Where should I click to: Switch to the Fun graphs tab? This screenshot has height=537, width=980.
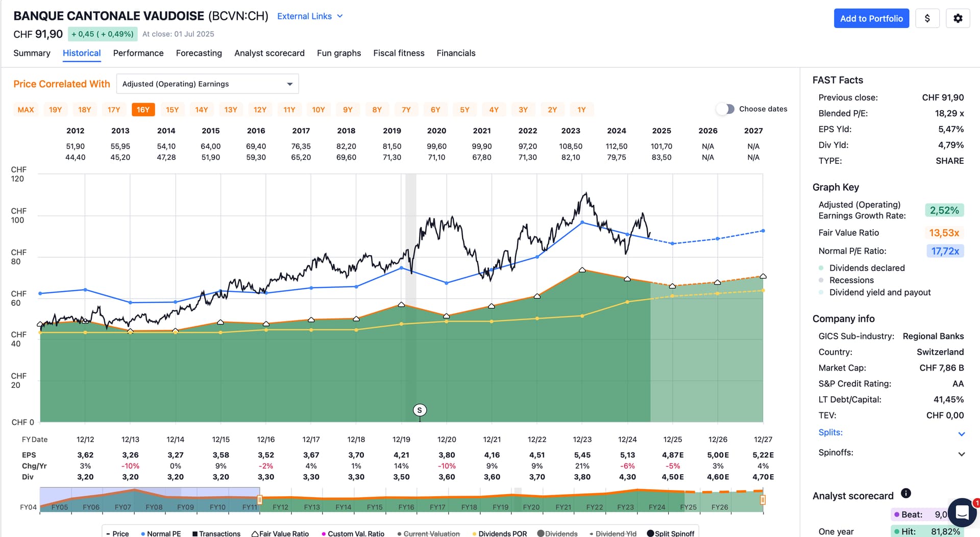coord(339,53)
